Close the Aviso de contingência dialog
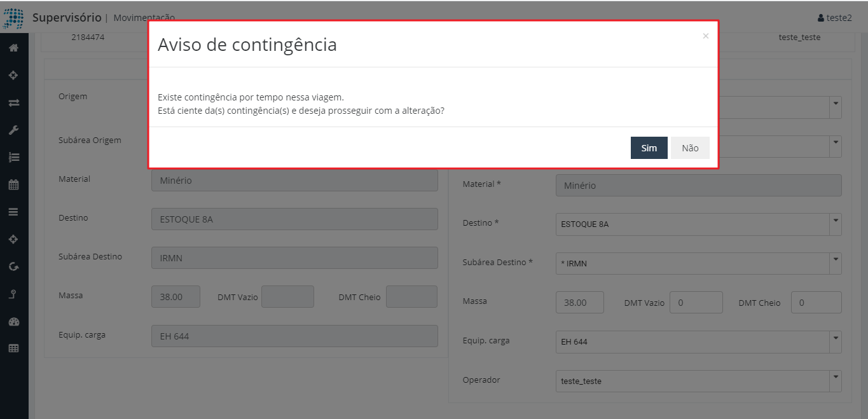Screen dimensions: 868x419 (x=705, y=36)
